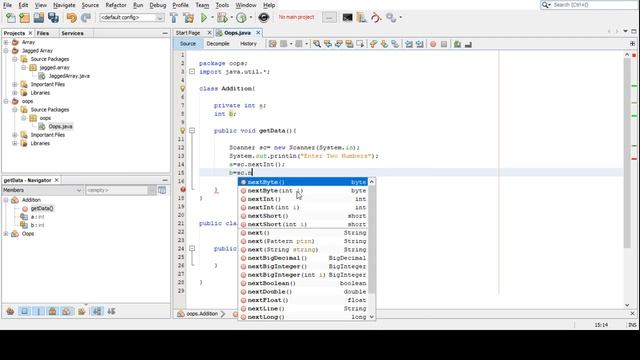Click the New File toolbar icon
Screen dimensions: 640x360
click(11, 18)
